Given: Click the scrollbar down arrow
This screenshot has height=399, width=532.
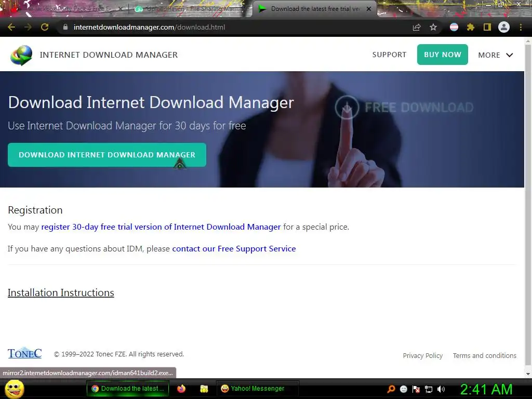Looking at the screenshot, I should 528,374.
